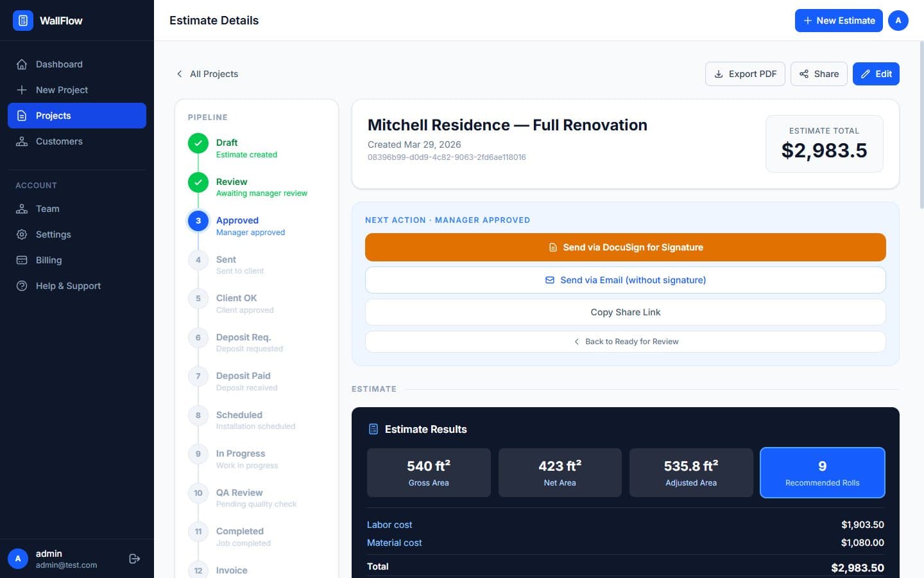
Task: Select the 9 Recommended Rolls card
Action: [x=823, y=473]
